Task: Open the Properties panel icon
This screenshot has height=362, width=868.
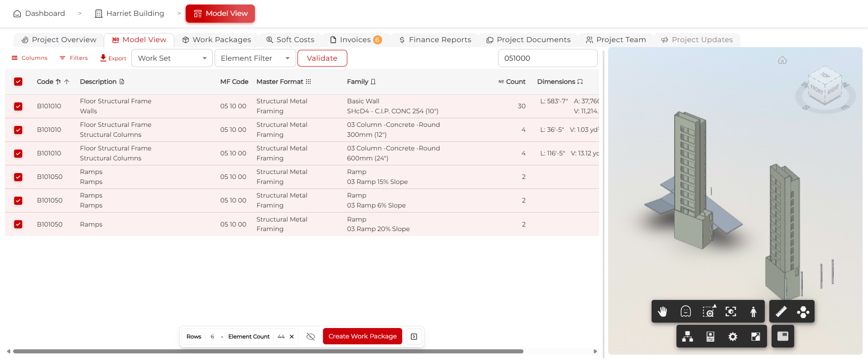Action: tap(710, 337)
